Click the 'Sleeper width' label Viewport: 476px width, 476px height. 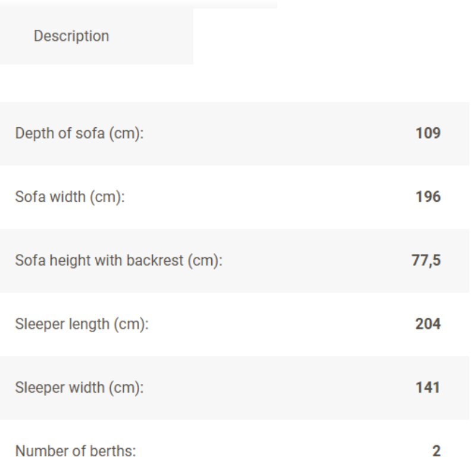79,388
